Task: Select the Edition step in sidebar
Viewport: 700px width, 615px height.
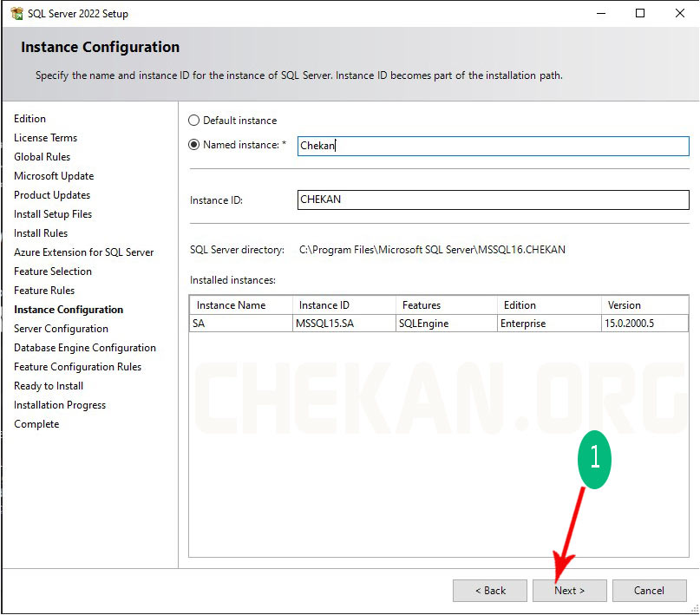Action: point(29,119)
